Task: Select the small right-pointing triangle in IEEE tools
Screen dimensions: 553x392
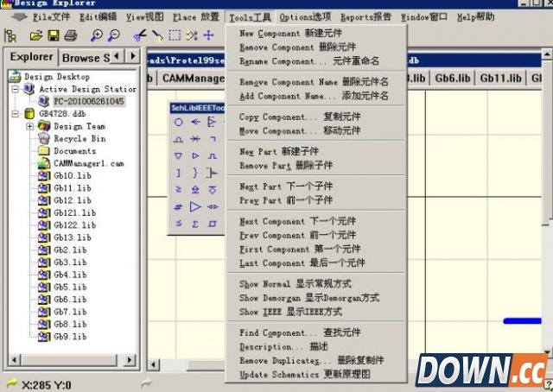Action: point(195,155)
